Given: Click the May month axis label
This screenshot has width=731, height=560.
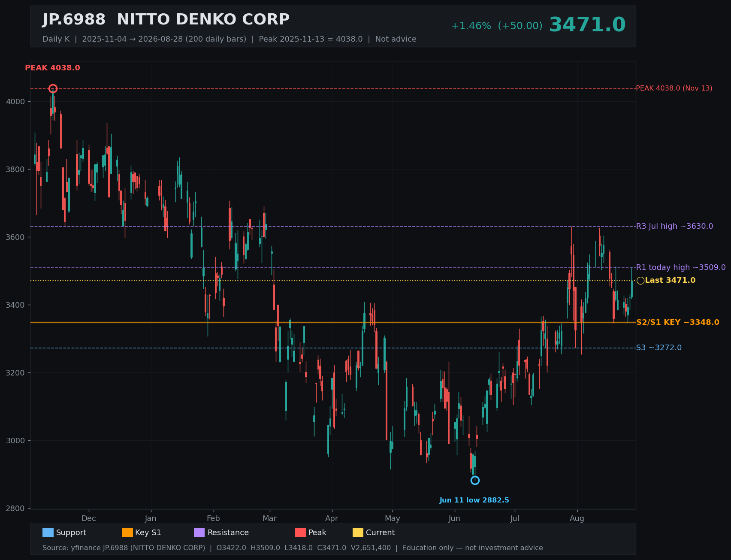Looking at the screenshot, I should click(x=393, y=518).
